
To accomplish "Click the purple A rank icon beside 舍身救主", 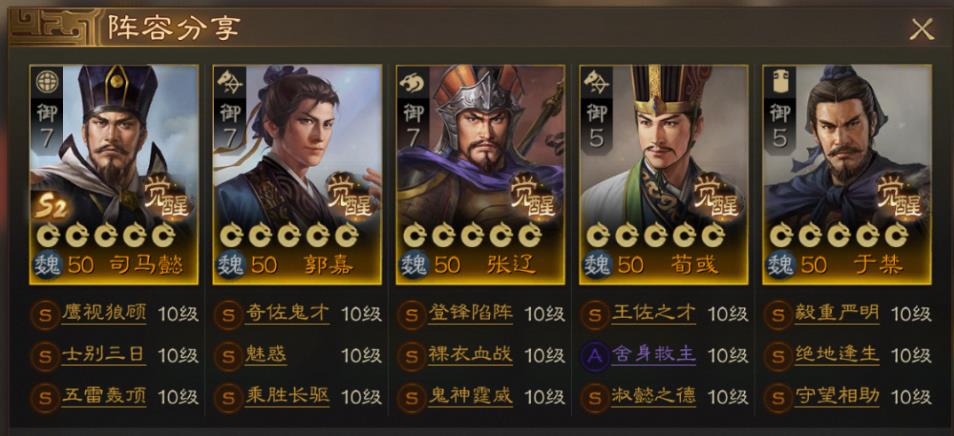I will point(595,356).
